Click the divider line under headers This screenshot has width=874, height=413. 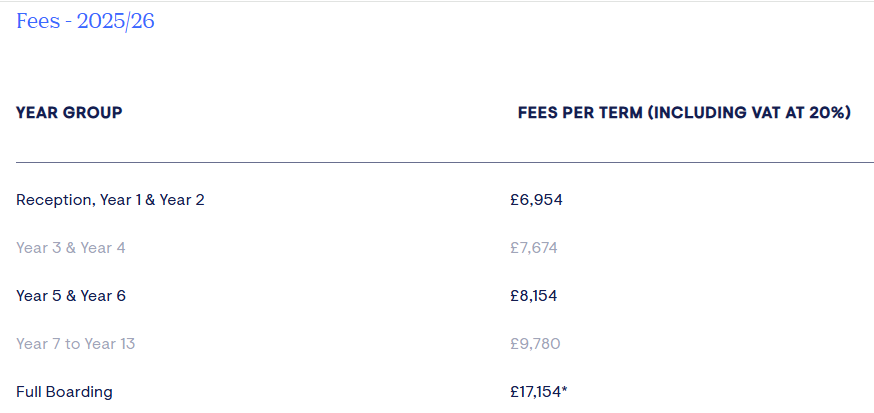pos(445,162)
